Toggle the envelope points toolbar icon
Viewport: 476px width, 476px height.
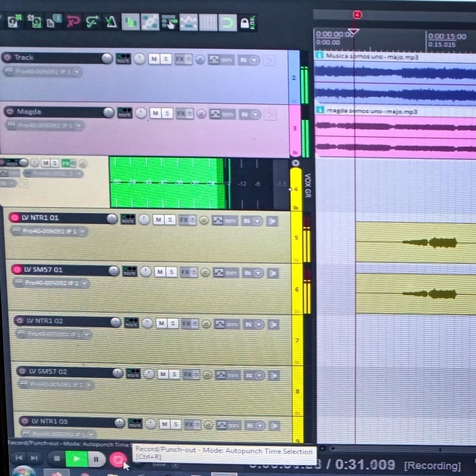tap(188, 23)
